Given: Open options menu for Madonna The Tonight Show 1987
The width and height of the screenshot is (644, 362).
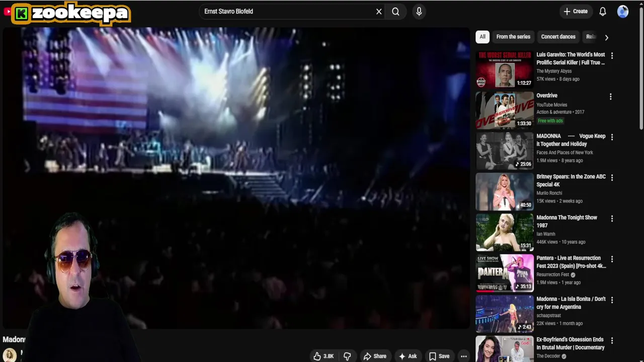Looking at the screenshot, I should (x=612, y=219).
